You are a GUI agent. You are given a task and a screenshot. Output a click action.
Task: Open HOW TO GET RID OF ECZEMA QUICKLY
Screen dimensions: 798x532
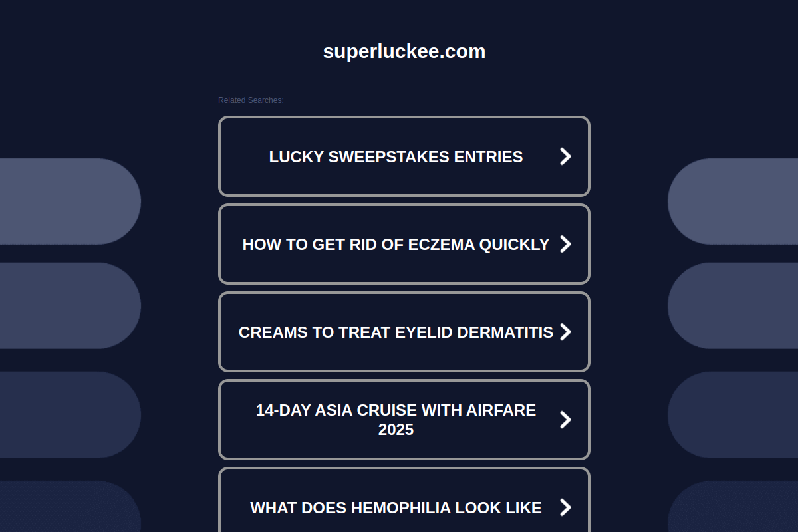pos(395,244)
